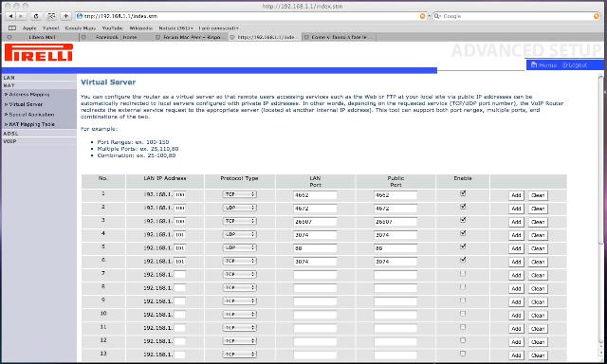Click the plus add-bookmark toolbar button
607x364 pixels.
[x=66, y=16]
